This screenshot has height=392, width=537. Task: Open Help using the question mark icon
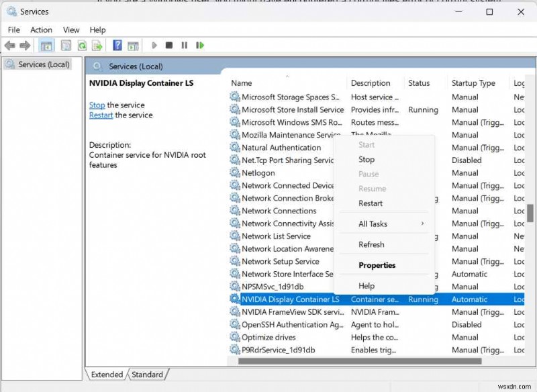click(x=116, y=45)
